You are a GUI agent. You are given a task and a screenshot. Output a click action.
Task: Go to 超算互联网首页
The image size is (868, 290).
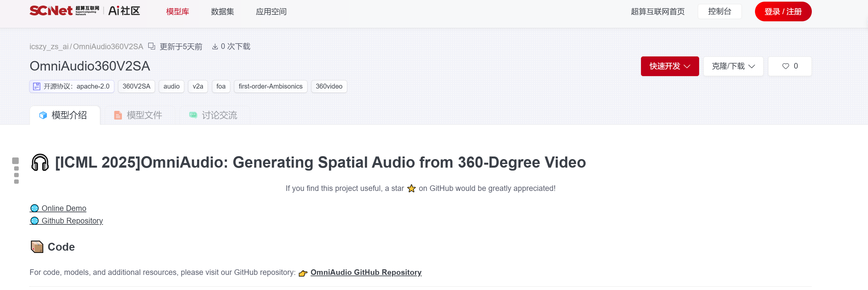pyautogui.click(x=657, y=11)
